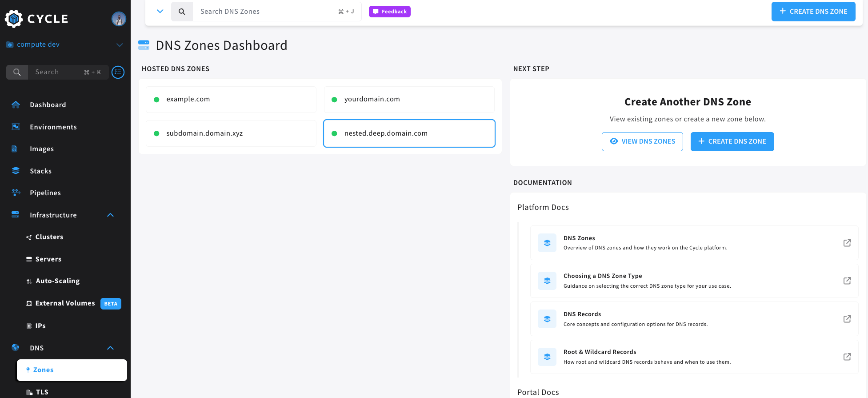Focus the sidebar Search field
Viewport: 868px width, 398px height.
click(x=68, y=72)
